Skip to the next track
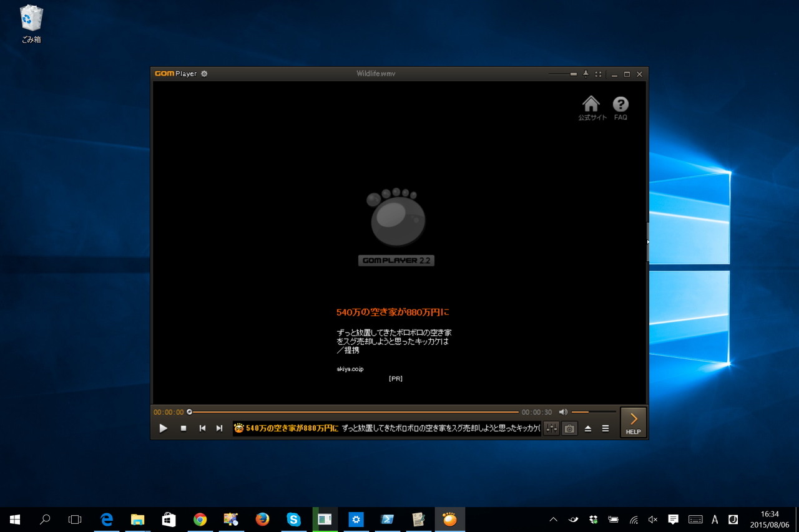799x532 pixels. tap(219, 428)
